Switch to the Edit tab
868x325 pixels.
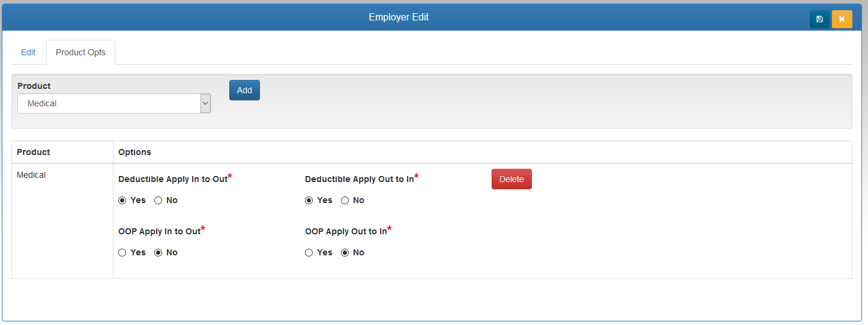(28, 52)
